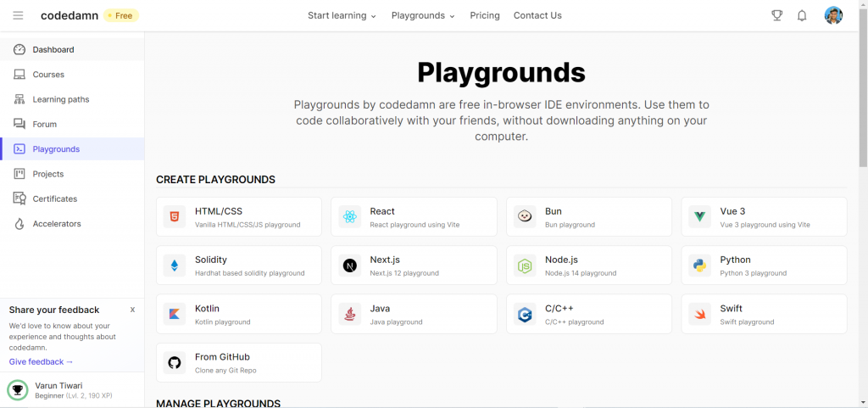This screenshot has width=868, height=408.
Task: Click the C/C++ logo icon
Action: pos(524,315)
